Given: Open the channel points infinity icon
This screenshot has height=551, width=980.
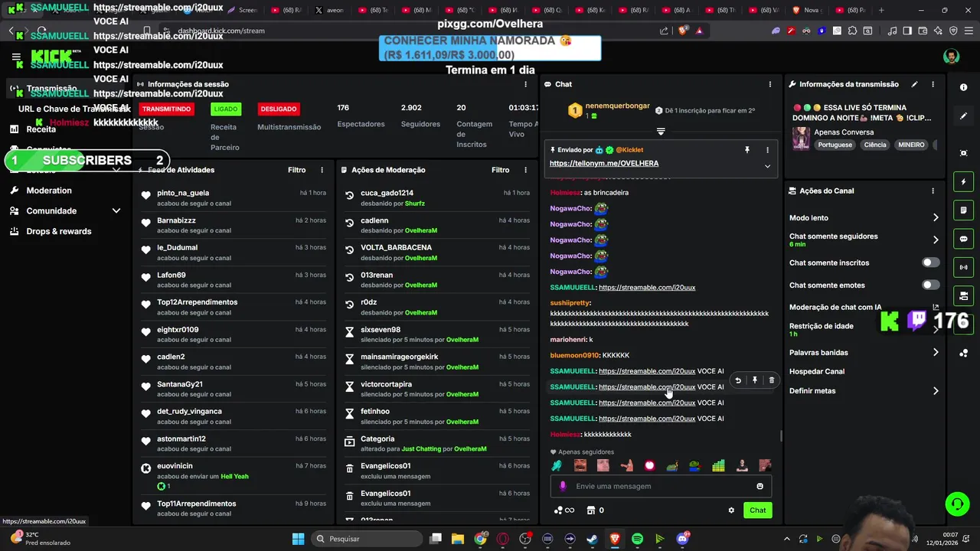Looking at the screenshot, I should coord(563,510).
